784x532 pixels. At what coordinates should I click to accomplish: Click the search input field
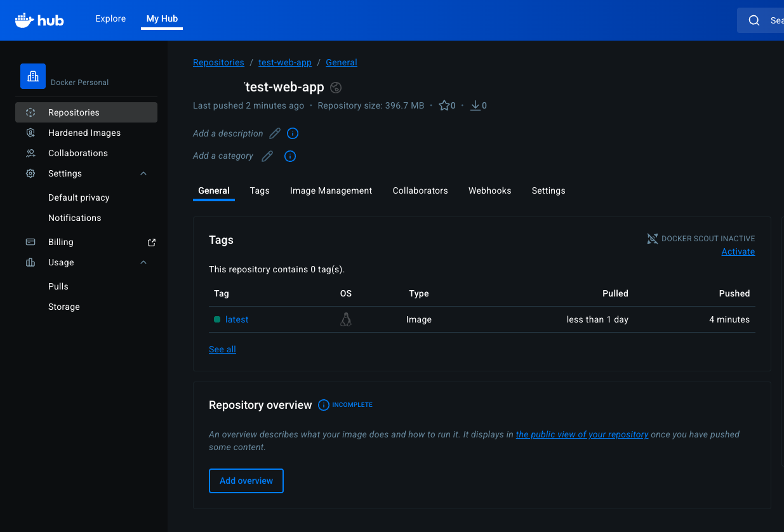761,20
